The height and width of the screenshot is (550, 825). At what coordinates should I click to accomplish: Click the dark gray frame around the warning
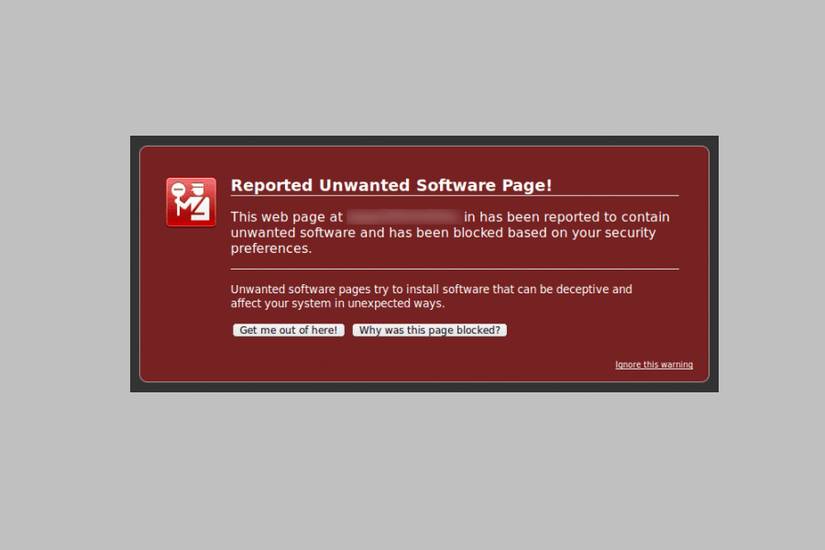tap(424, 141)
